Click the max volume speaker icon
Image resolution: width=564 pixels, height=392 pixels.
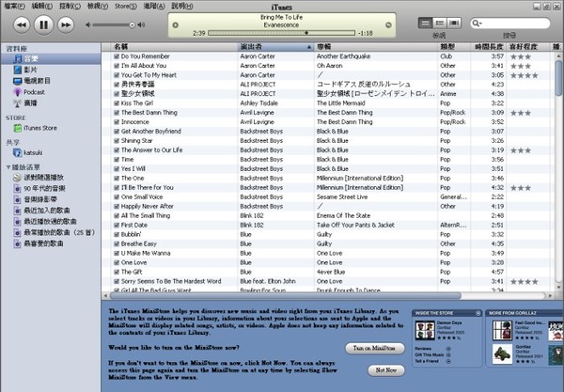coord(141,24)
